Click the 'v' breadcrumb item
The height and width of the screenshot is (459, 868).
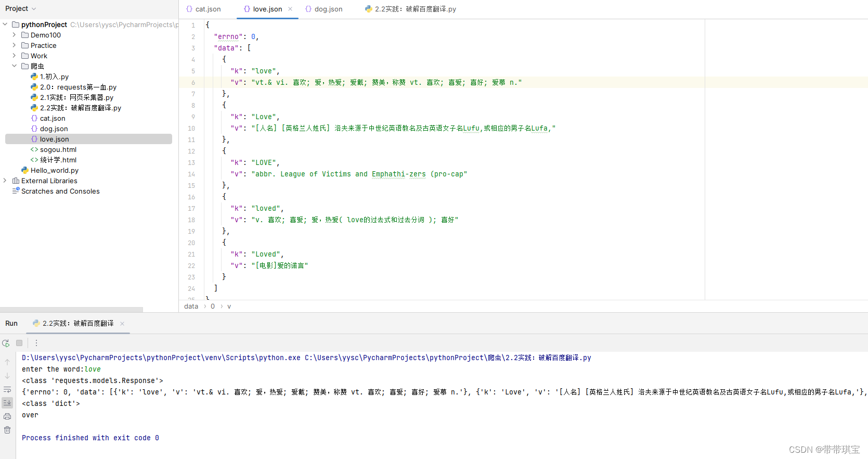tap(229, 306)
